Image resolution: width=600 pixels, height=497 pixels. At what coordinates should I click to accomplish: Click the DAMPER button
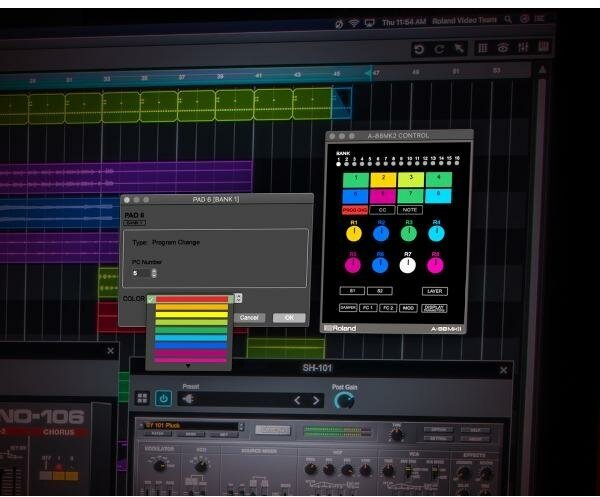[348, 308]
